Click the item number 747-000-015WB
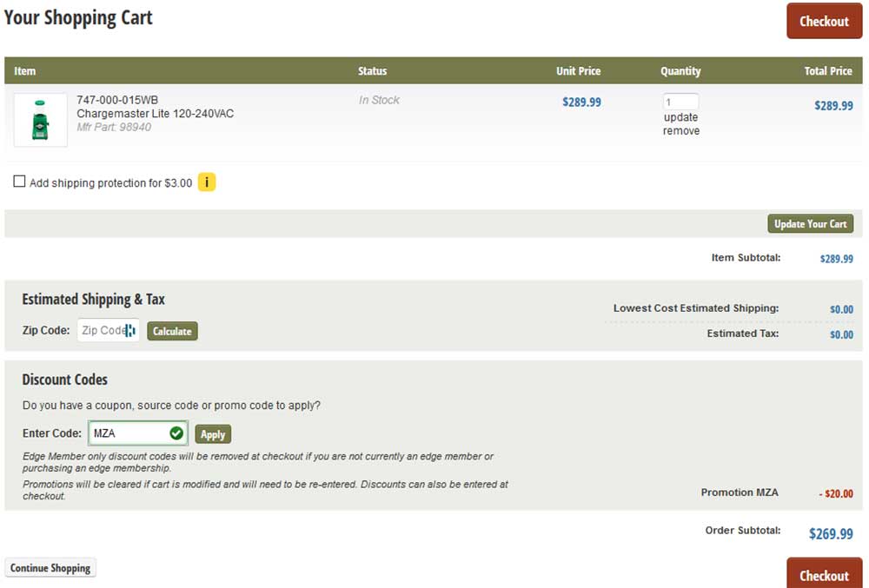Screen dimensions: 869x588 pyautogui.click(x=117, y=100)
